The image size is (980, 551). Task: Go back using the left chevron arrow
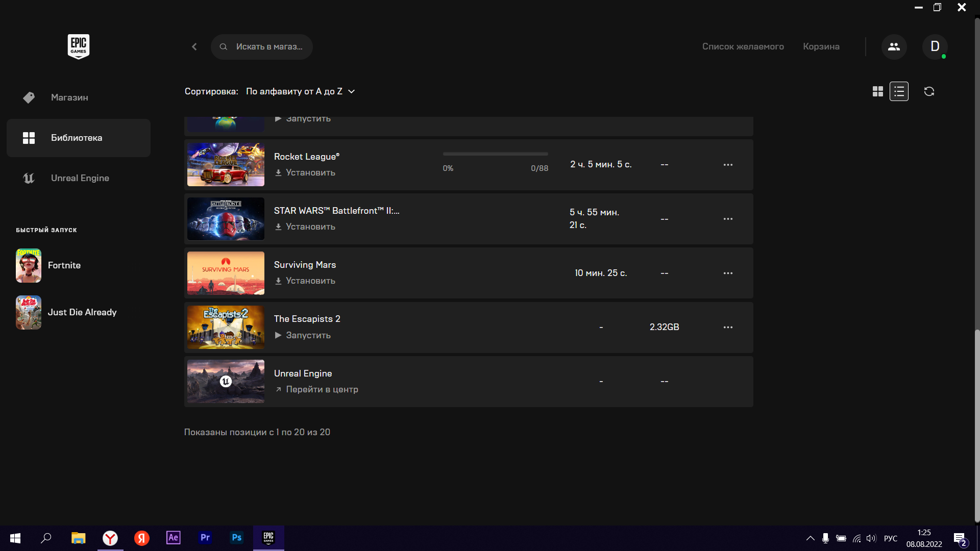pyautogui.click(x=194, y=46)
